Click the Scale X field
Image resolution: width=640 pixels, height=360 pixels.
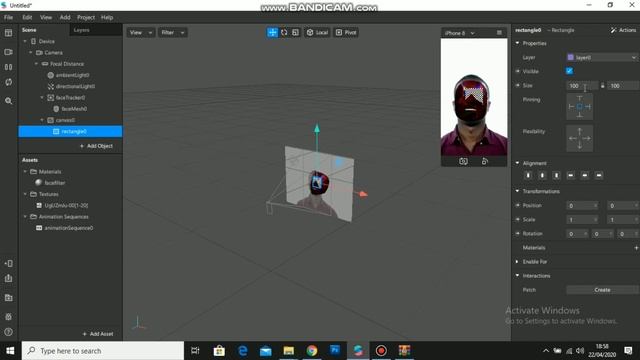point(582,220)
